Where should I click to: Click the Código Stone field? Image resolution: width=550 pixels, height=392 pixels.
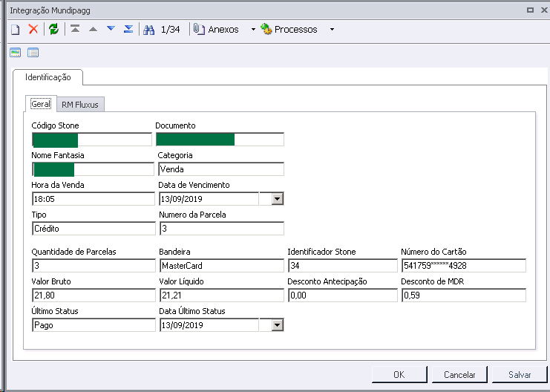pos(92,140)
